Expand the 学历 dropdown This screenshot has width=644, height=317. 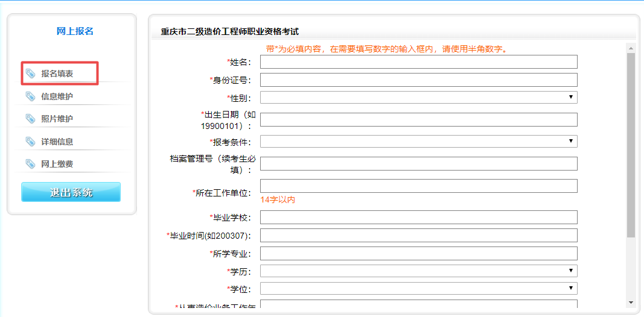(418, 271)
